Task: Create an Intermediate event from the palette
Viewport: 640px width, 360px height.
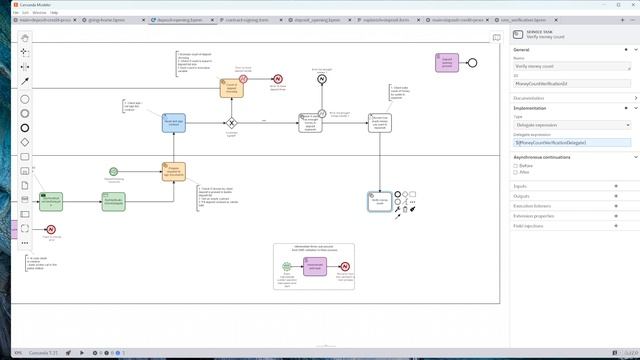Action: [x=25, y=113]
